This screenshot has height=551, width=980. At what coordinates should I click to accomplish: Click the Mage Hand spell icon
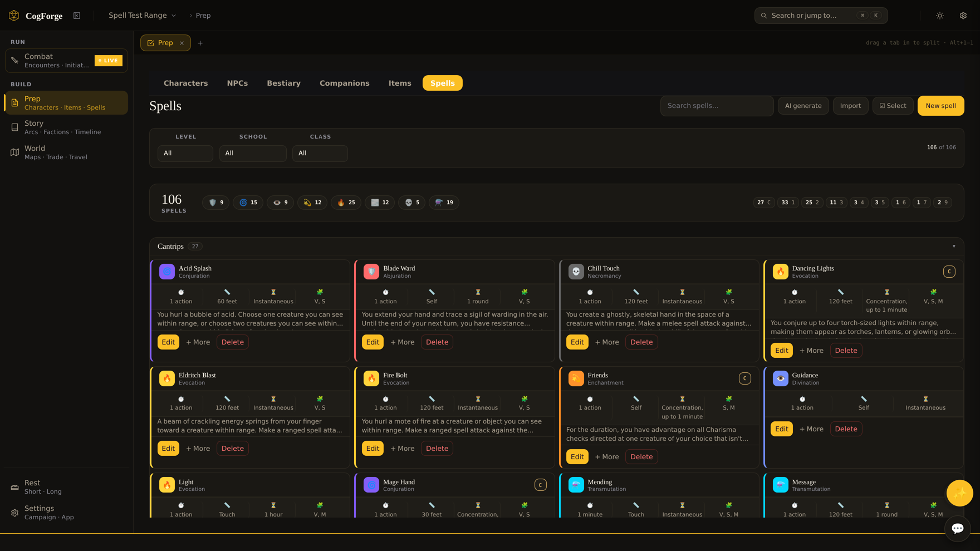[371, 485]
